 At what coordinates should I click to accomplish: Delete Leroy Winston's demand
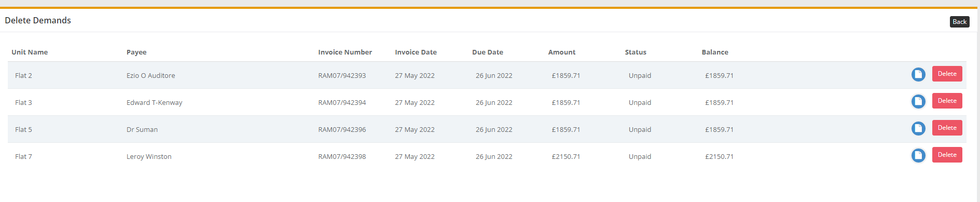click(947, 155)
